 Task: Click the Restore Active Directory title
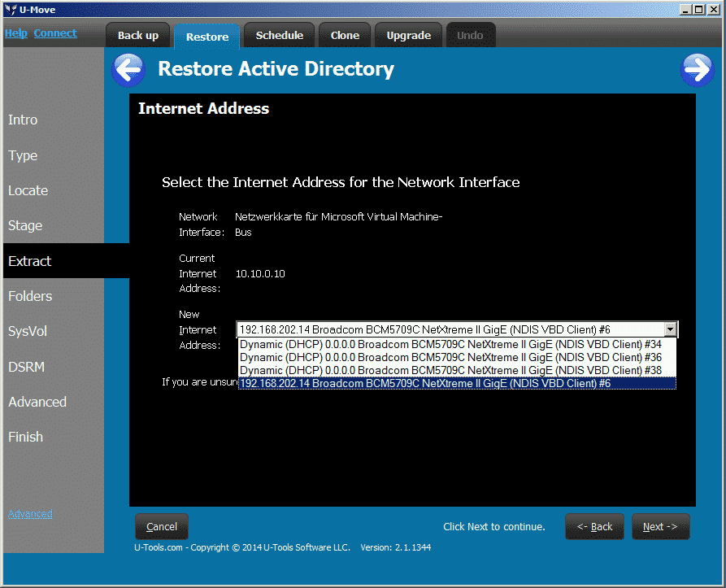(x=276, y=68)
